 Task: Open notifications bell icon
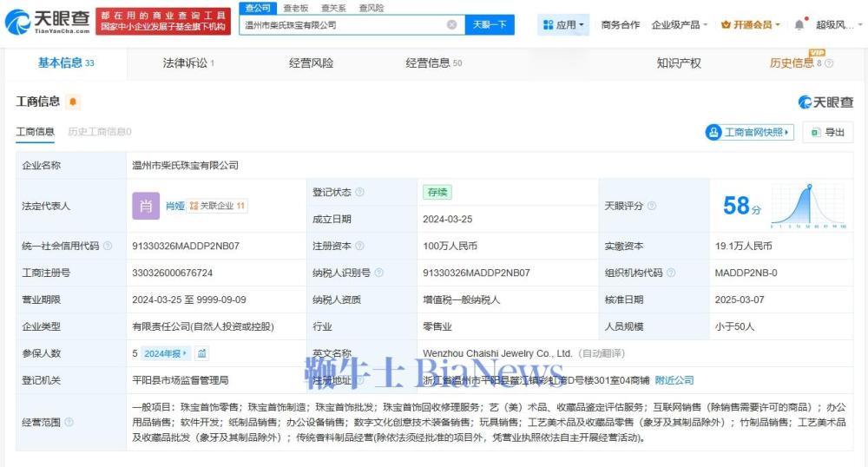click(799, 25)
